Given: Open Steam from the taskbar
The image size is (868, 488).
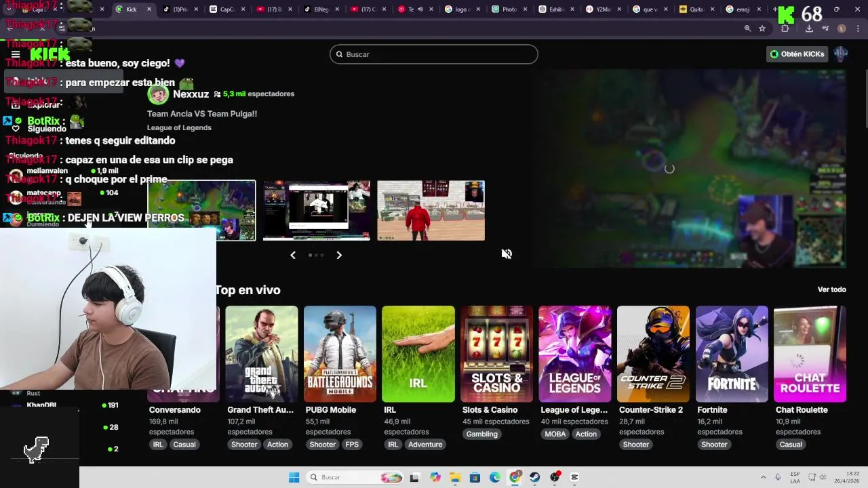Looking at the screenshot, I should click(x=535, y=477).
